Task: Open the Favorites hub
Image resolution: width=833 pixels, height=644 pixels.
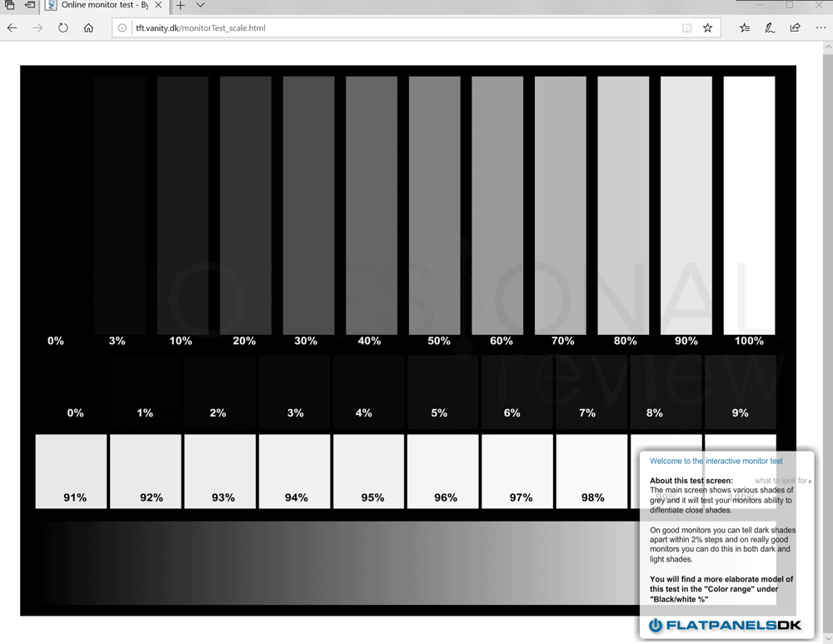Action: pos(744,27)
